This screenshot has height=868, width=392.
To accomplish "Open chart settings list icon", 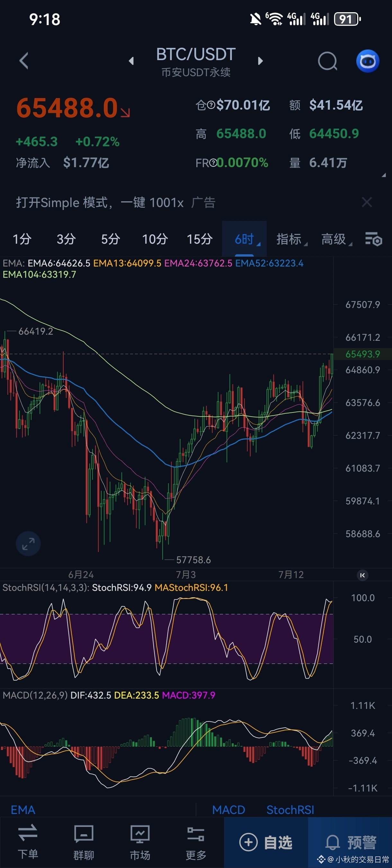I will (373, 239).
